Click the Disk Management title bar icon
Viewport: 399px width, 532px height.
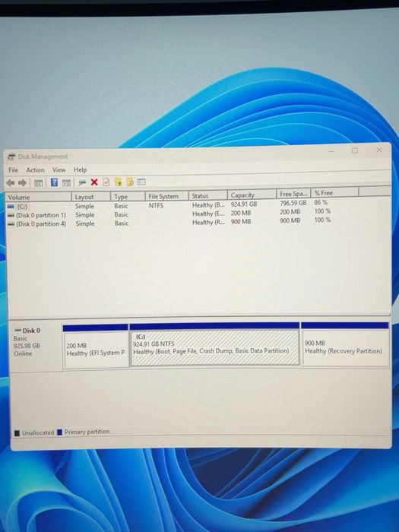pos(11,157)
